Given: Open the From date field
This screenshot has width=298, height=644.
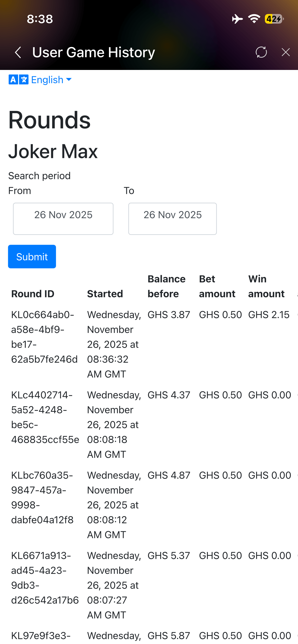Looking at the screenshot, I should coord(63,218).
